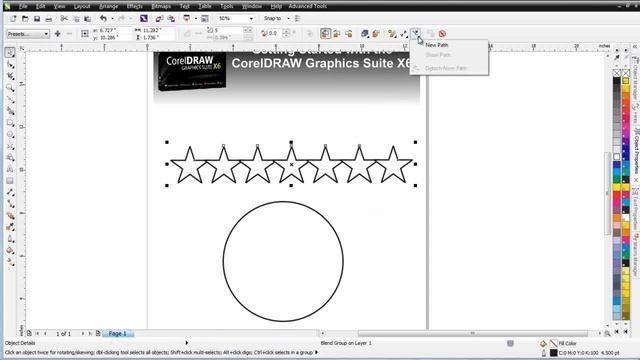Open the Presets dropdown

point(28,34)
